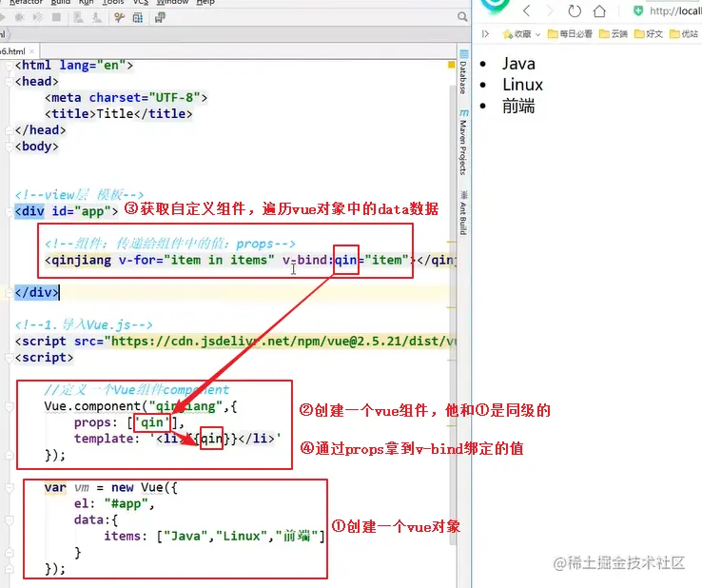This screenshot has height=588, width=702.
Task: Click the script src cdn.jsdelivr URL
Action: pos(283,342)
